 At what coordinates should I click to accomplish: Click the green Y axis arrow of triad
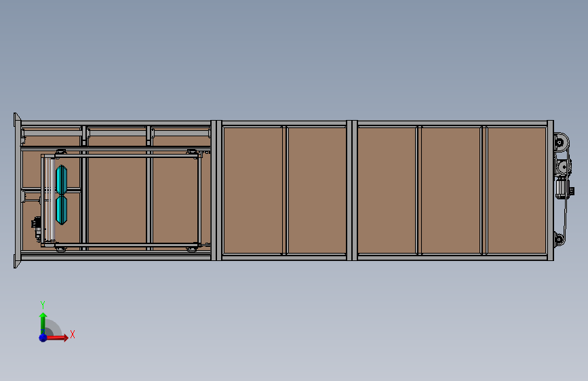(x=43, y=323)
